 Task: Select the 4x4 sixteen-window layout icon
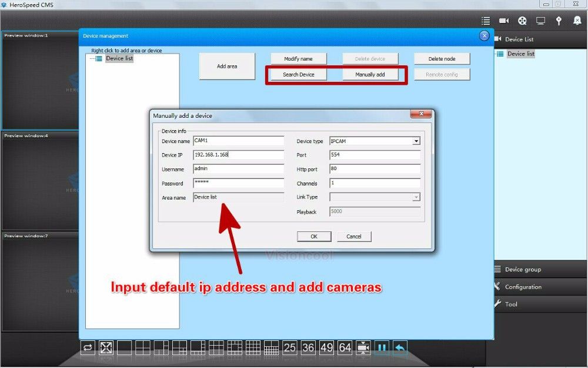(x=253, y=348)
